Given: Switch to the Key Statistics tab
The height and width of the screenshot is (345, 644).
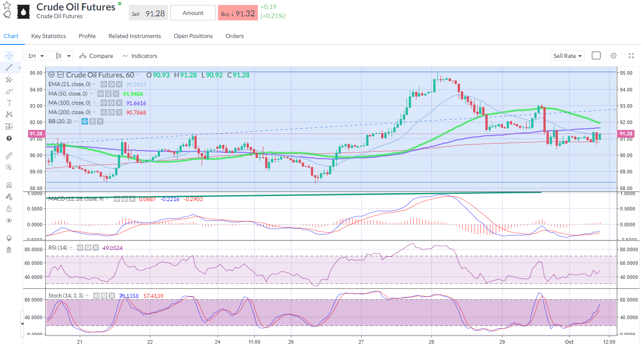Looking at the screenshot, I should click(48, 36).
